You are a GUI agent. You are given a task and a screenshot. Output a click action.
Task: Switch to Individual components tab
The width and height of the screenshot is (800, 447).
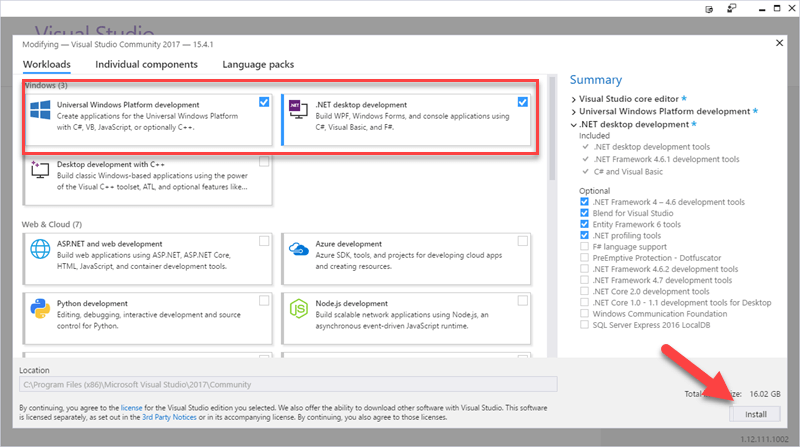pos(146,64)
